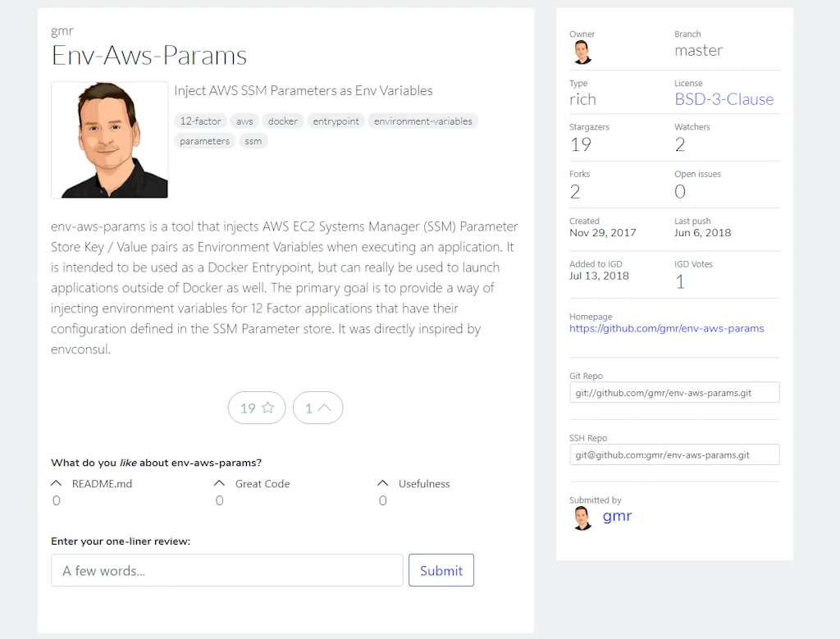The height and width of the screenshot is (639, 840).
Task: Upvote the project with the 1 caret button
Action: 317,408
